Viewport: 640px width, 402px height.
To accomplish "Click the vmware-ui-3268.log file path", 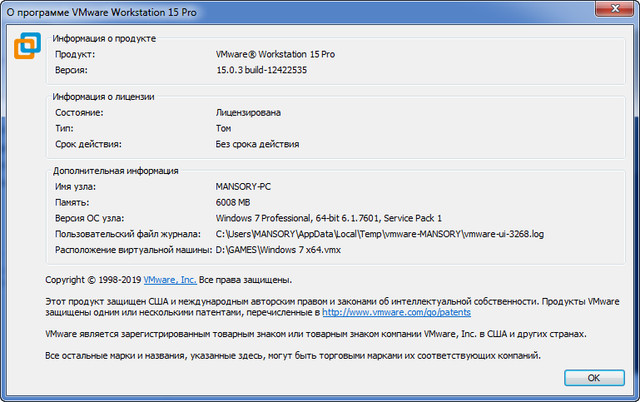I will [x=380, y=234].
